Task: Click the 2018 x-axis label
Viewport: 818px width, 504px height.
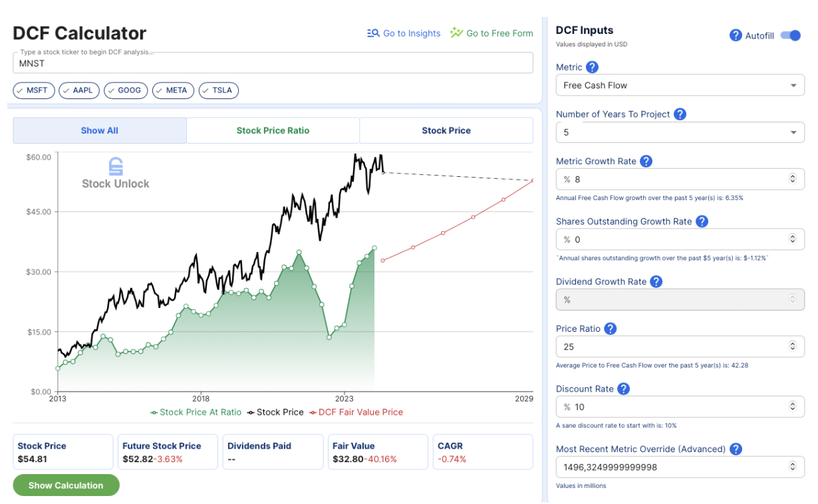Action: click(x=201, y=398)
